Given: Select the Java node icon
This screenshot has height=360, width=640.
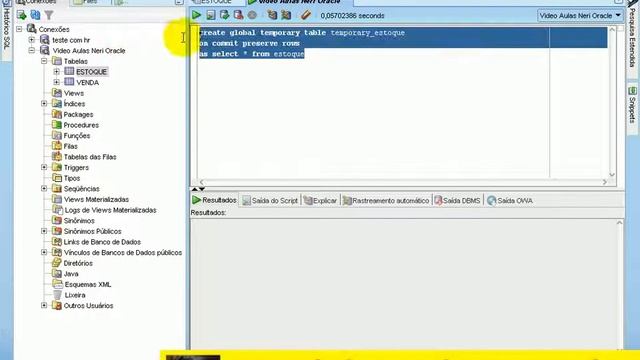Looking at the screenshot, I should click(57, 273).
